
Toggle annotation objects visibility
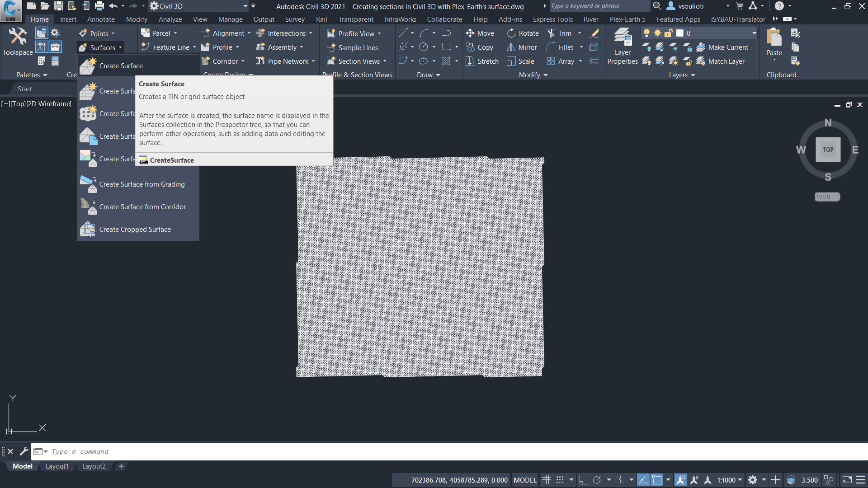[681, 480]
